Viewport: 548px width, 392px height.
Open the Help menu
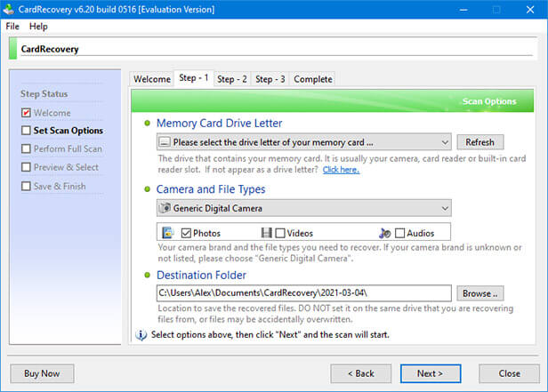click(38, 26)
